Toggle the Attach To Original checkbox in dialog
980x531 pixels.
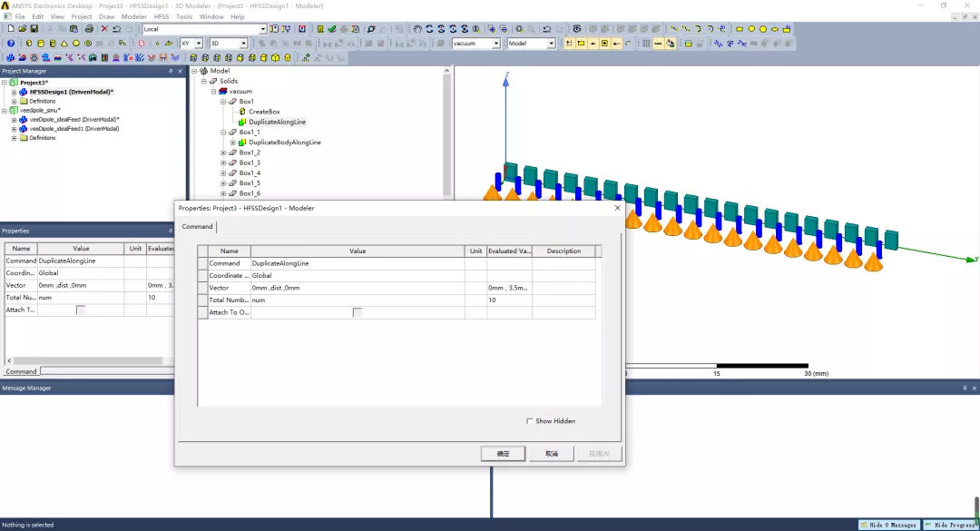tap(357, 312)
